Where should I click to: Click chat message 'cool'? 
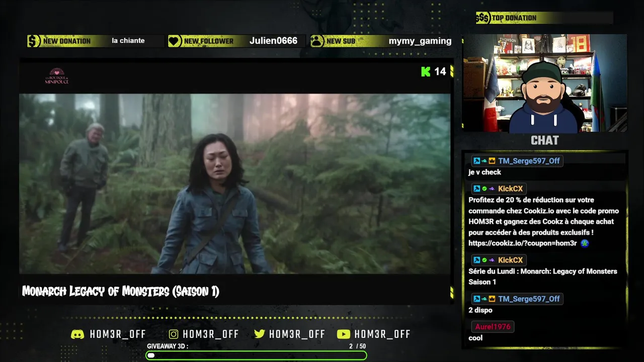(x=475, y=338)
